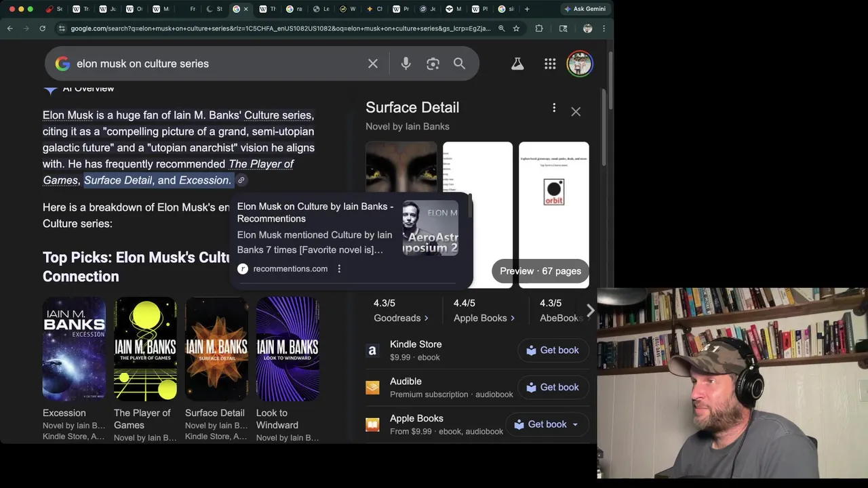Click Ask Gemini button
The height and width of the screenshot is (488, 868).
[585, 9]
